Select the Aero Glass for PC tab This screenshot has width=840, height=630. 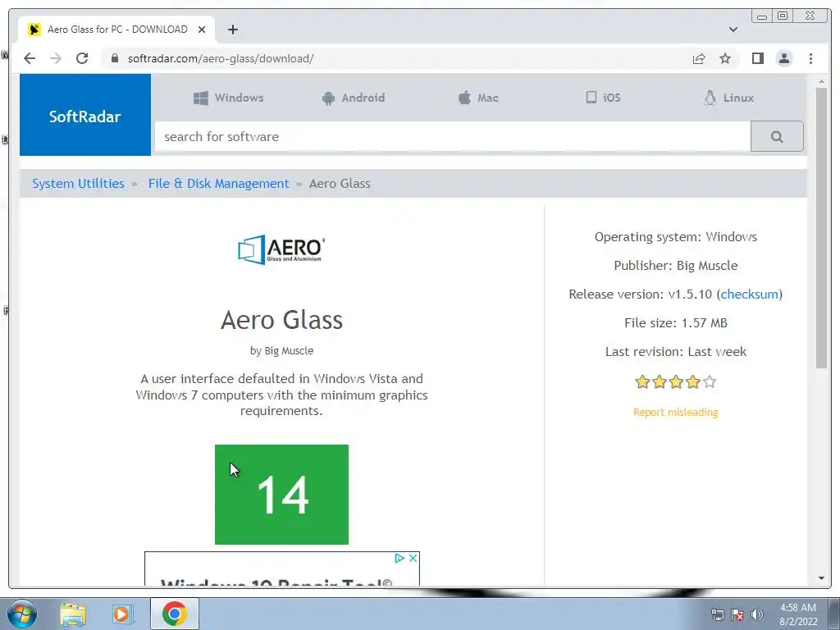116,30
